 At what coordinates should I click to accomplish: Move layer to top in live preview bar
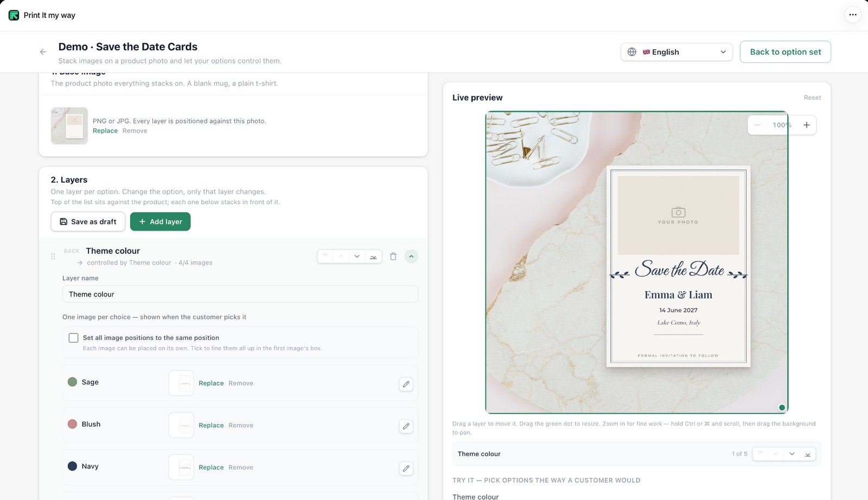(761, 454)
